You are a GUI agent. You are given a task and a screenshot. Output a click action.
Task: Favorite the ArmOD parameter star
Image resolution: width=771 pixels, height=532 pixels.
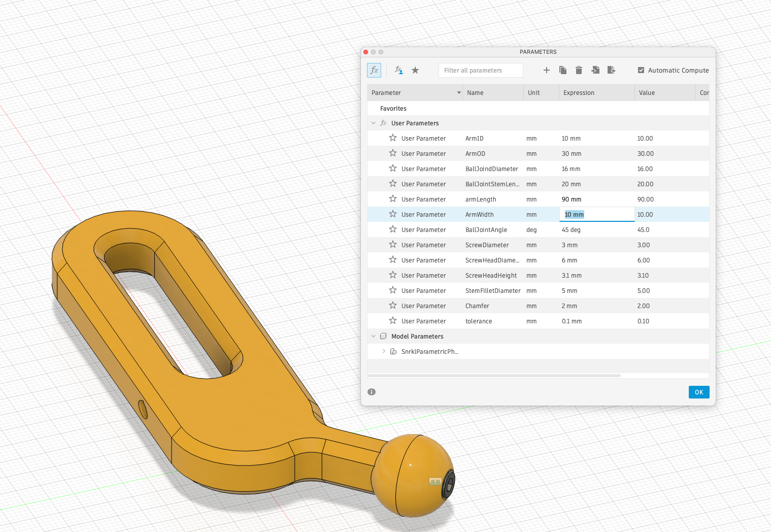click(x=393, y=153)
